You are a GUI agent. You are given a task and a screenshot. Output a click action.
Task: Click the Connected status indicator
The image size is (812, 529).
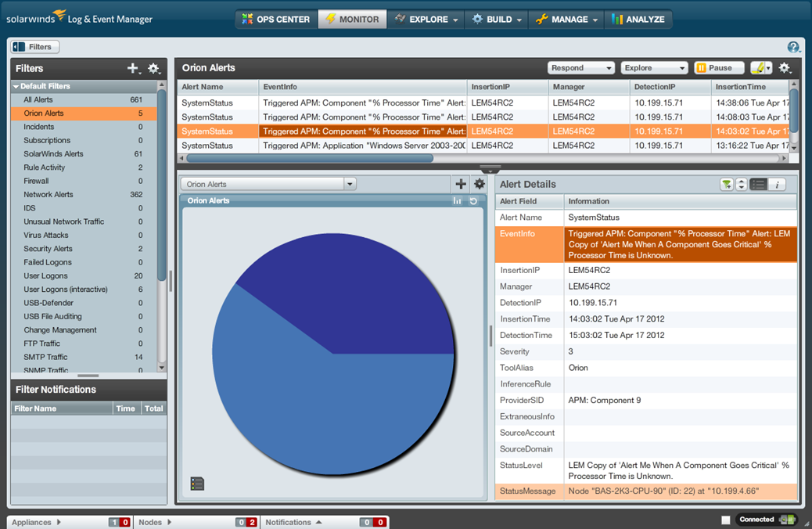767,519
